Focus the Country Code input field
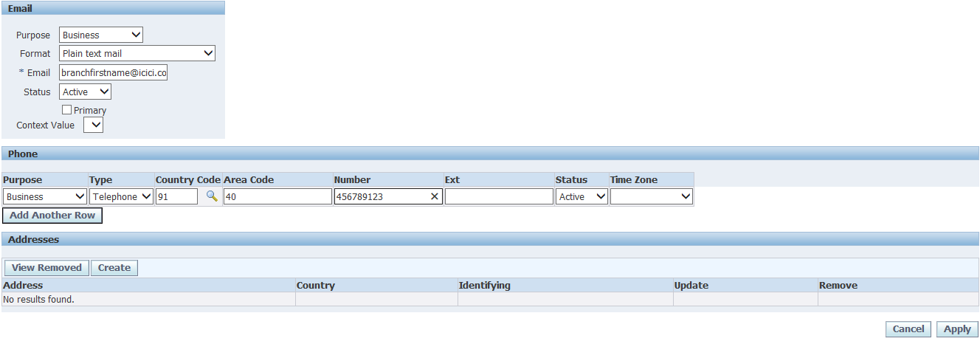This screenshot has height=344, width=980. 176,196
